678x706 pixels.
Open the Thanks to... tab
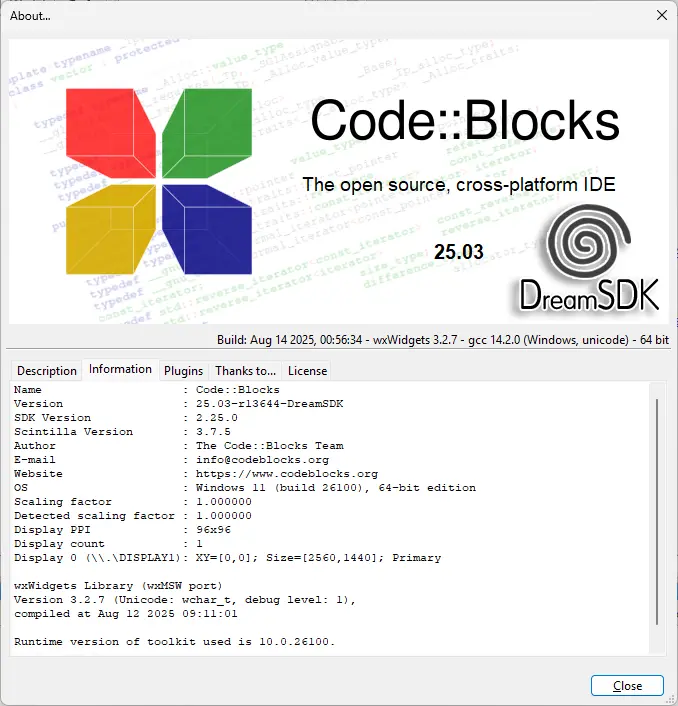[x=245, y=371]
